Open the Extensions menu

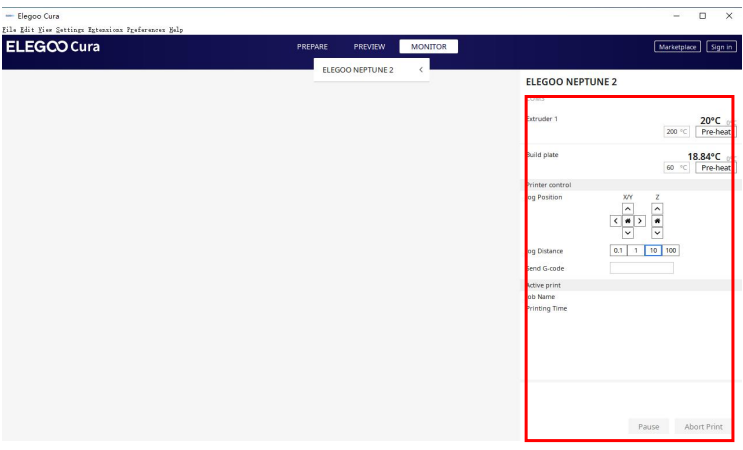click(x=105, y=29)
